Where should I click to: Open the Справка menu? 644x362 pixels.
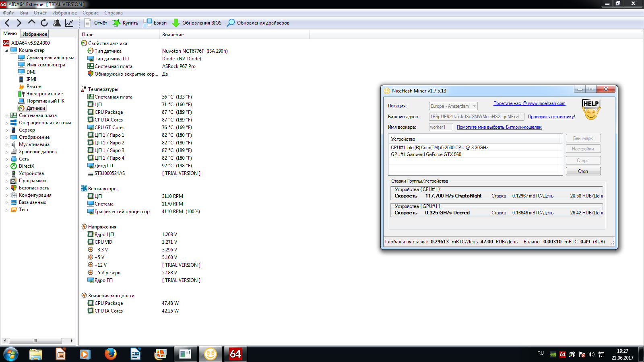coord(114,13)
